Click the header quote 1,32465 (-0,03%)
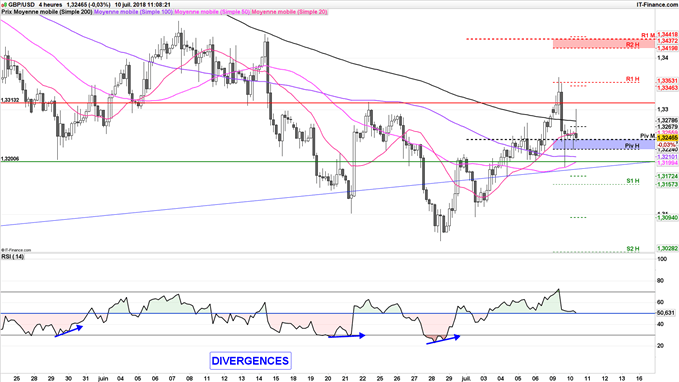679x382 pixels. 89,5
